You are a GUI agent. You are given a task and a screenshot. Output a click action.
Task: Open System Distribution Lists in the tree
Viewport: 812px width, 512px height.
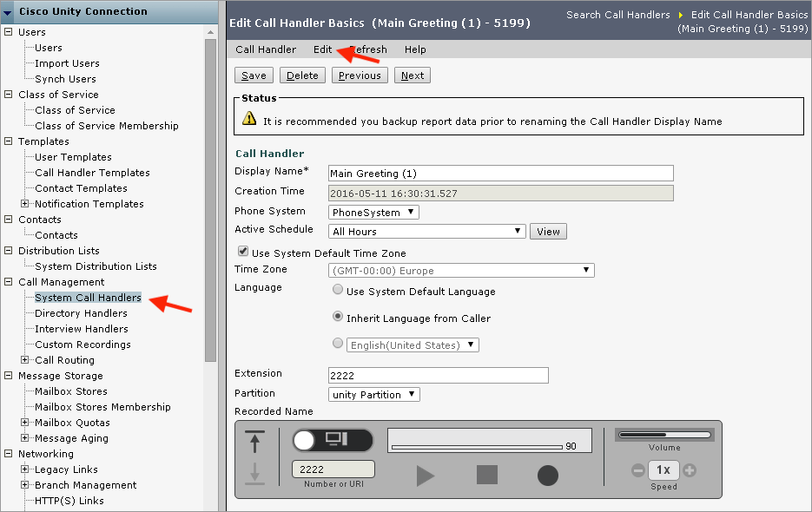point(96,266)
